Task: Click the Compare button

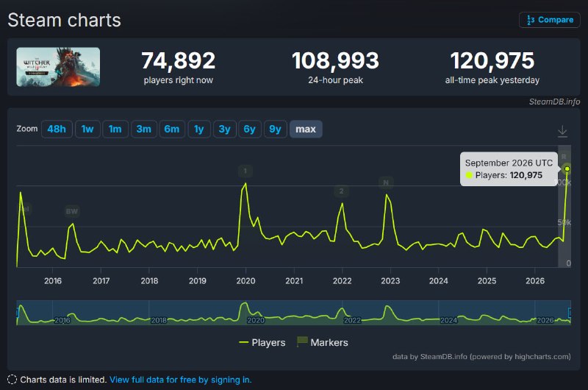Action: click(549, 20)
